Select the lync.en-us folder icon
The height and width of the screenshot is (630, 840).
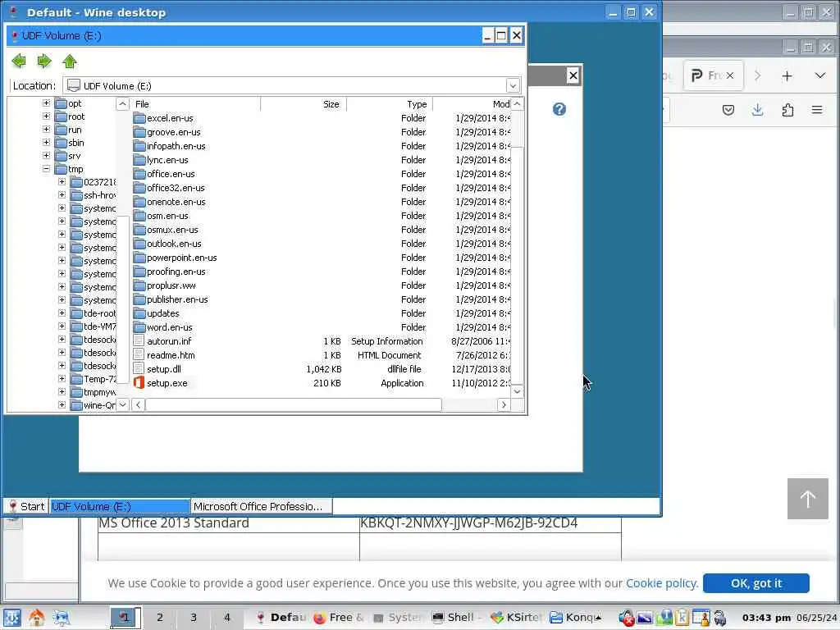point(139,160)
